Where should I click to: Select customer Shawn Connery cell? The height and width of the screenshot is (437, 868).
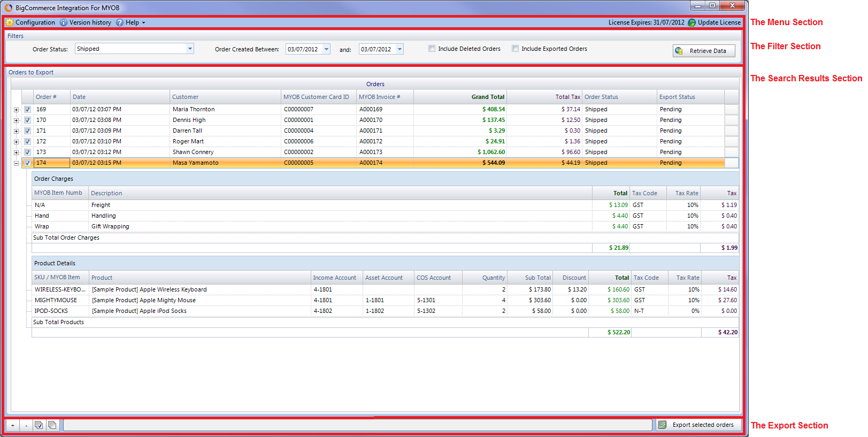click(x=225, y=152)
